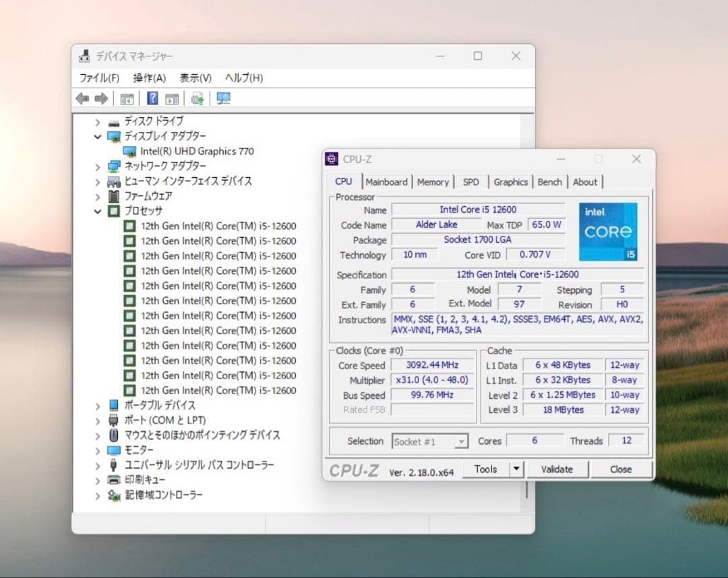
Task: Collapse the ディスプレイ アダプター node
Action: click(98, 136)
